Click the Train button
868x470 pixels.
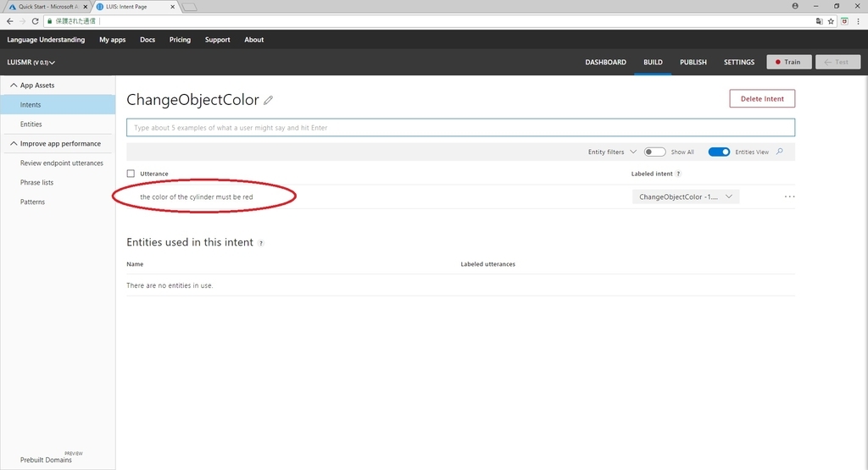pyautogui.click(x=789, y=62)
